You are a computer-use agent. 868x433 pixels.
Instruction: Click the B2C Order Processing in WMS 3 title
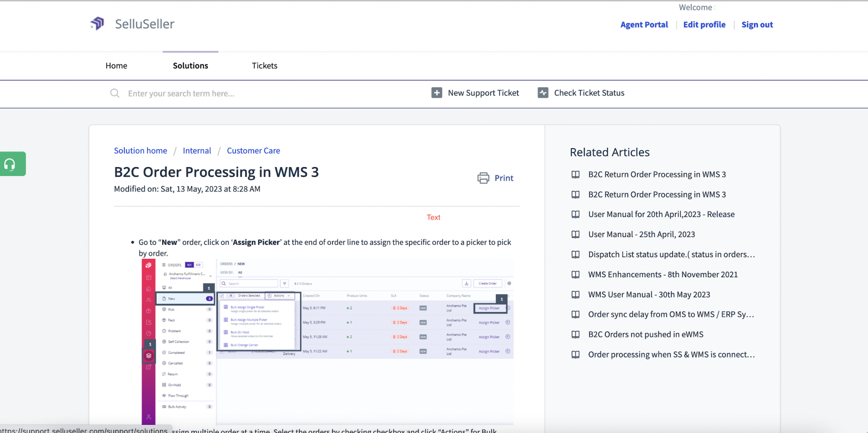click(x=216, y=172)
